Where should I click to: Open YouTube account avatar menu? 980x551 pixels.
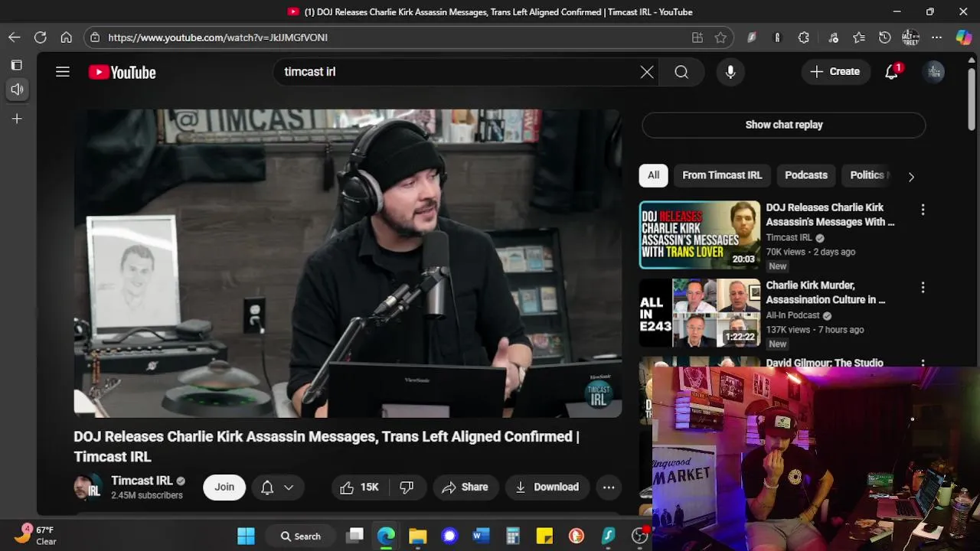tap(934, 72)
